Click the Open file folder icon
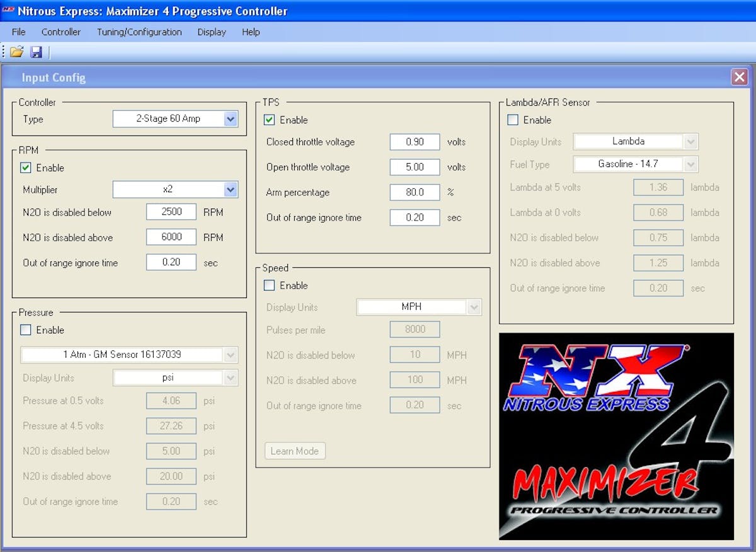 [16, 52]
